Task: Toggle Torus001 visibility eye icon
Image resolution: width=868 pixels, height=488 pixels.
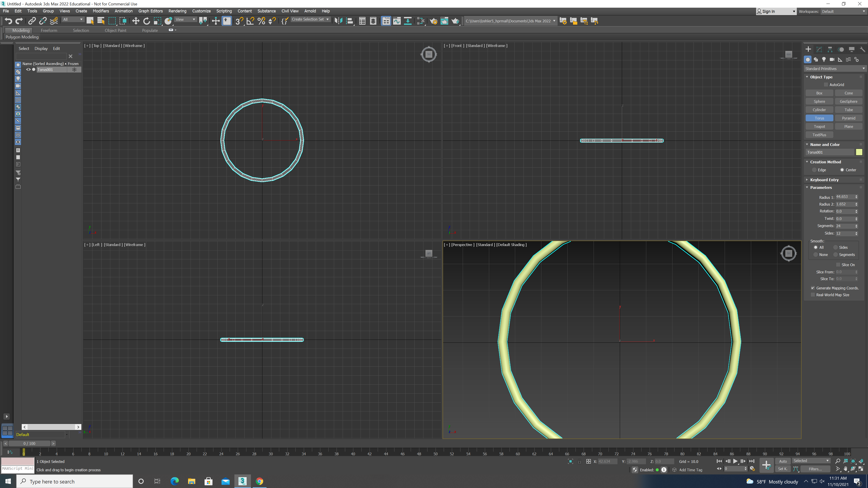Action: coord(28,69)
